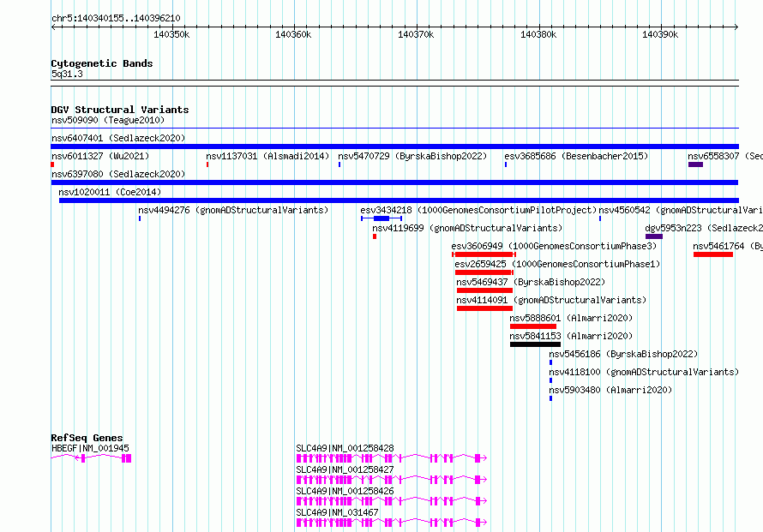Select the nsv4114091 red bar

[x=484, y=308]
